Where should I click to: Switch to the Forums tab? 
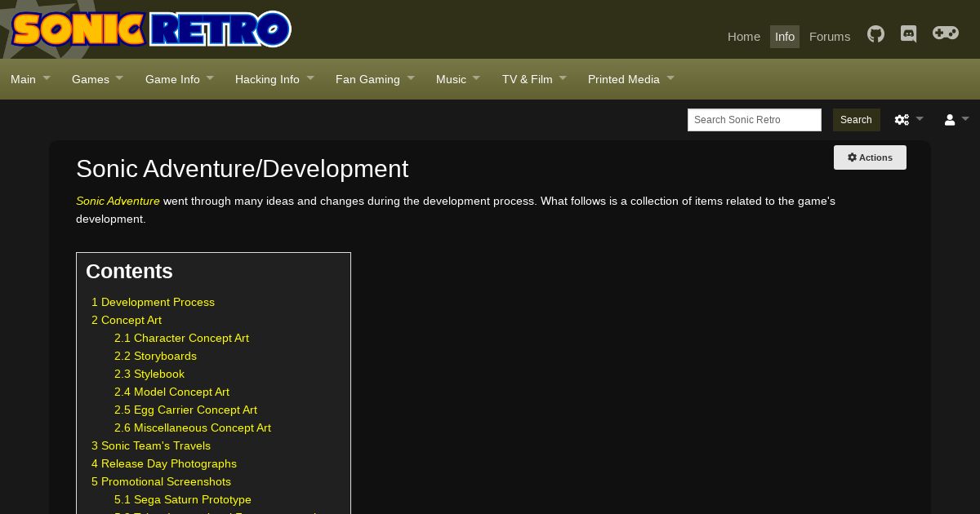(830, 37)
